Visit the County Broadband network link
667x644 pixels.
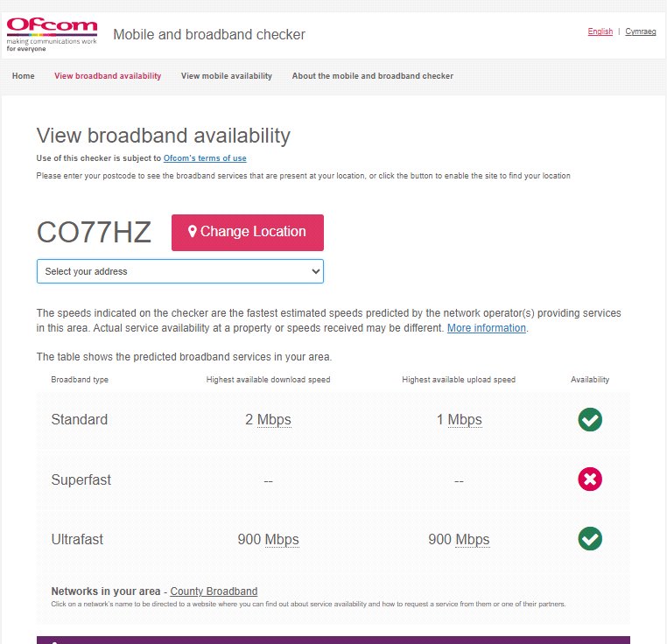click(214, 591)
